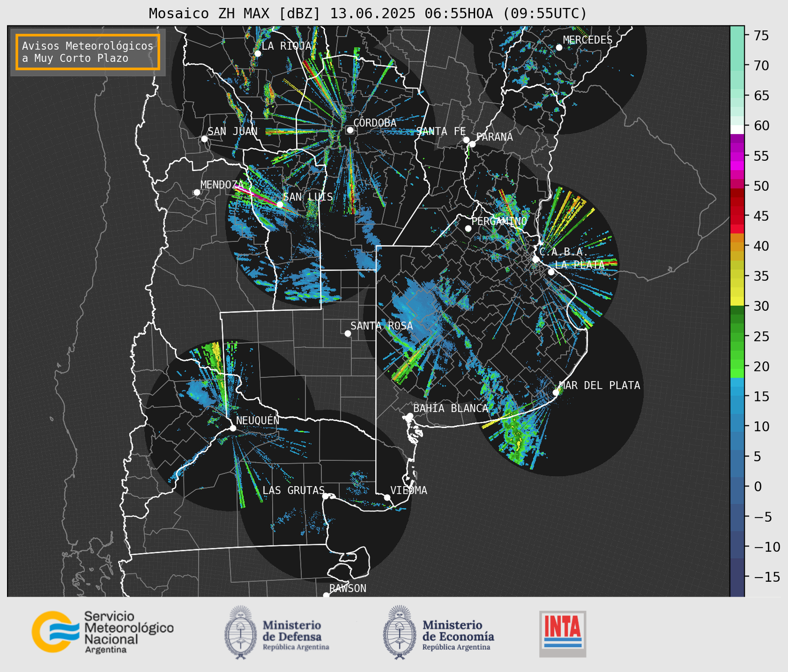
Task: Click the CÓRDOBA text label
Action: tap(375, 122)
